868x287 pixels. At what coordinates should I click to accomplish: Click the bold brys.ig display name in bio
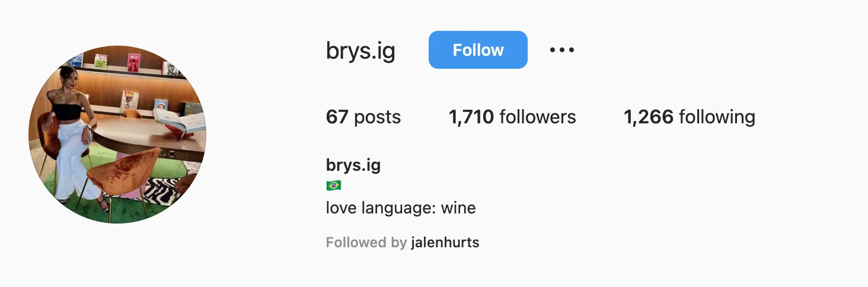point(353,165)
